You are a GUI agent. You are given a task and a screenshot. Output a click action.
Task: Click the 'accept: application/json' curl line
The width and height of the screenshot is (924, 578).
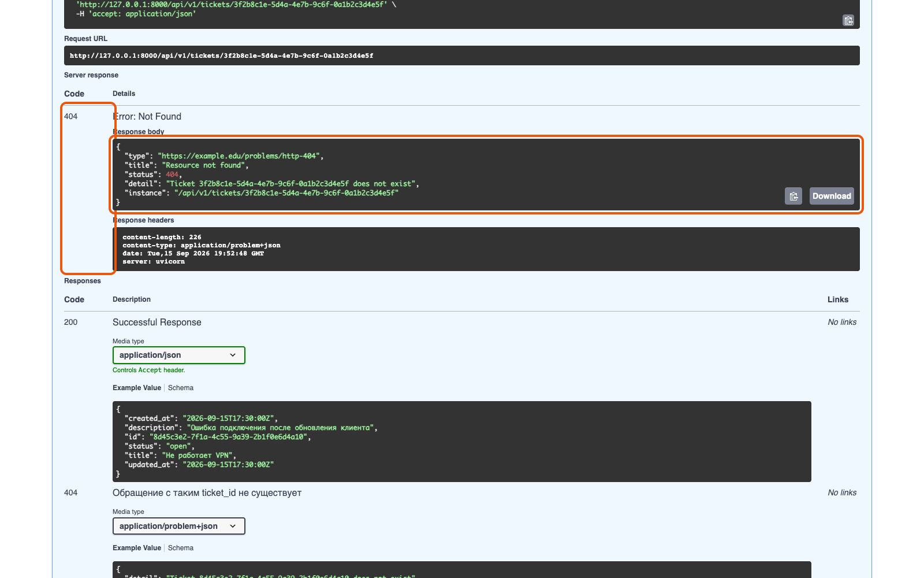coord(136,14)
